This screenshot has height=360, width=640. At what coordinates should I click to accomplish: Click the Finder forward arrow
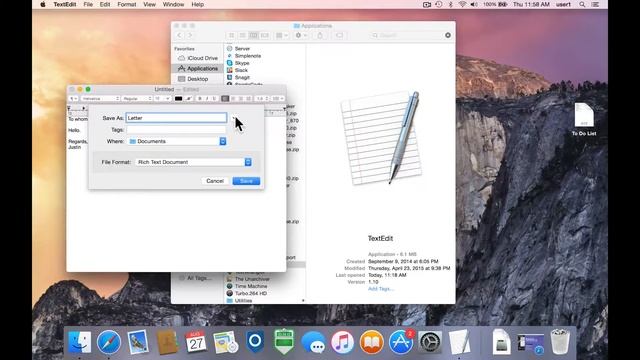190,36
